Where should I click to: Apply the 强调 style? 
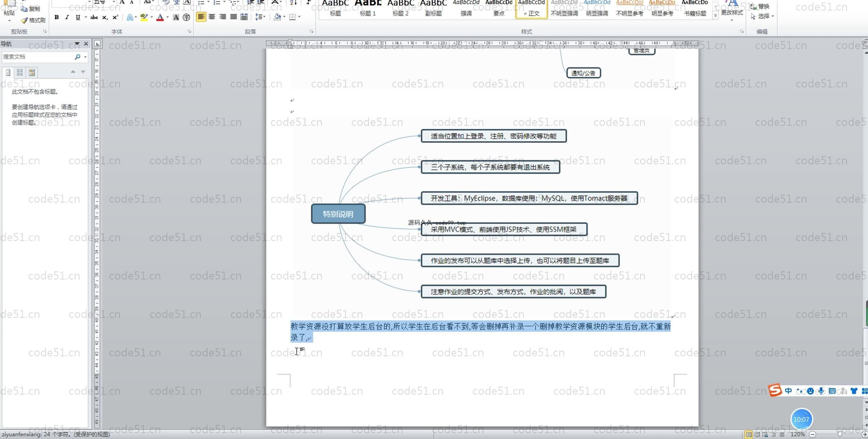[466, 9]
